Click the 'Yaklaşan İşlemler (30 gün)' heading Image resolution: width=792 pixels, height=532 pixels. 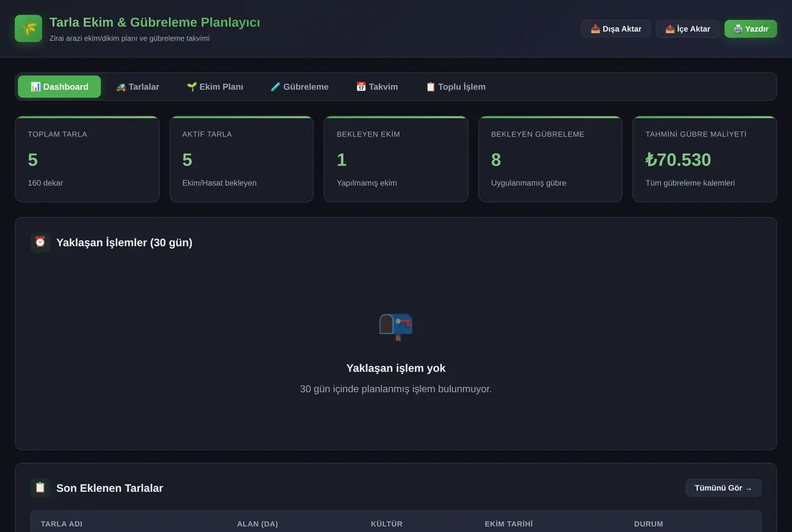124,242
